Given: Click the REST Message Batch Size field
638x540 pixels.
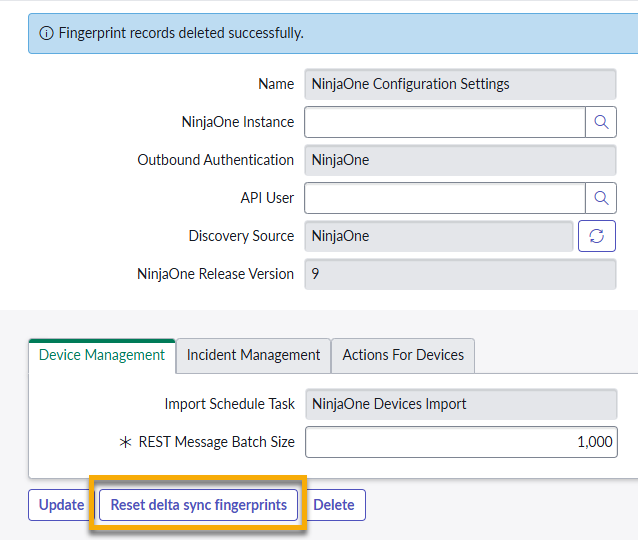Looking at the screenshot, I should point(461,442).
